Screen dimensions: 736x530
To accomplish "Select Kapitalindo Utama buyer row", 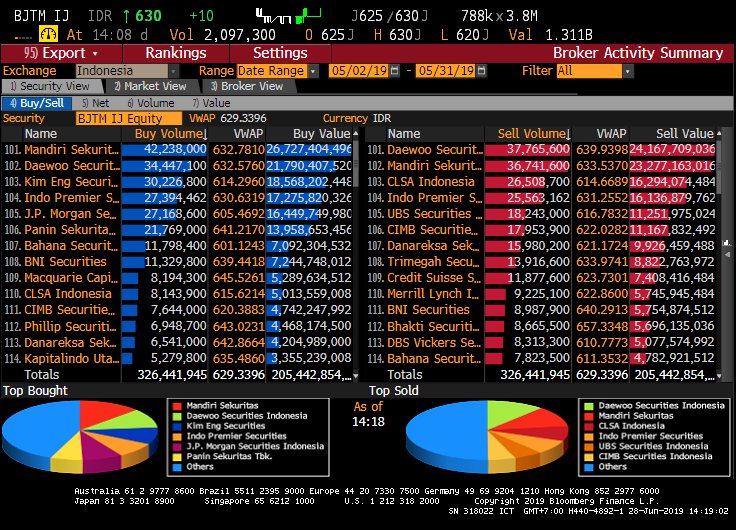I will click(x=177, y=358).
